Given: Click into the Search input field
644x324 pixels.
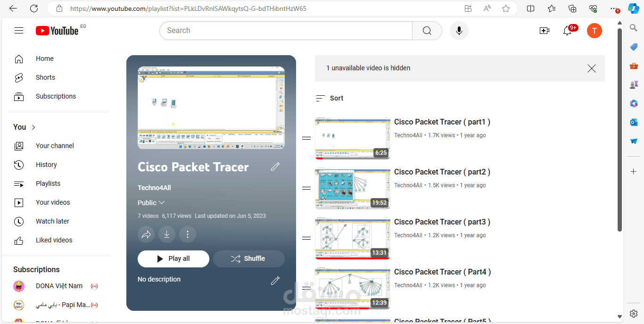Looking at the screenshot, I should [286, 31].
